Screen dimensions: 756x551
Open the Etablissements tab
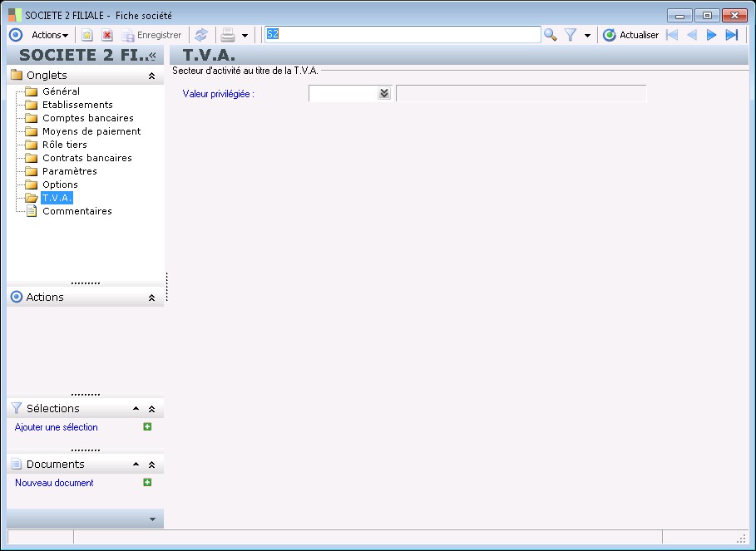tap(77, 105)
